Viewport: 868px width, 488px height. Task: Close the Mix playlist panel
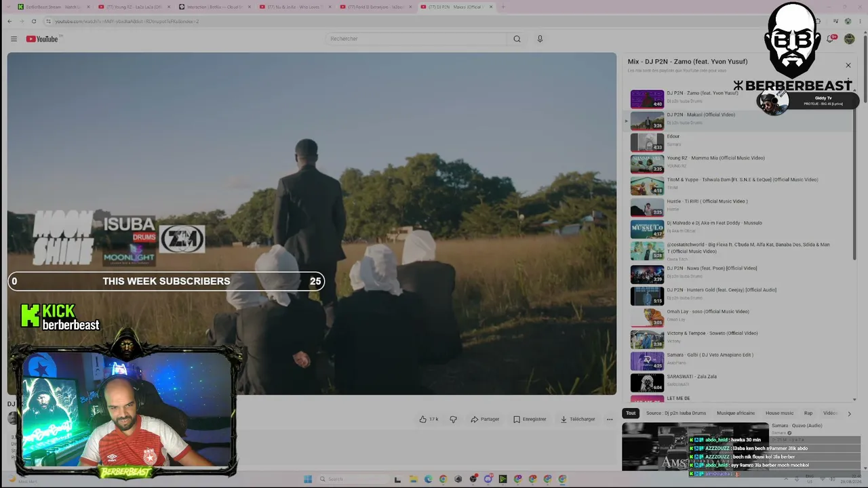point(848,65)
